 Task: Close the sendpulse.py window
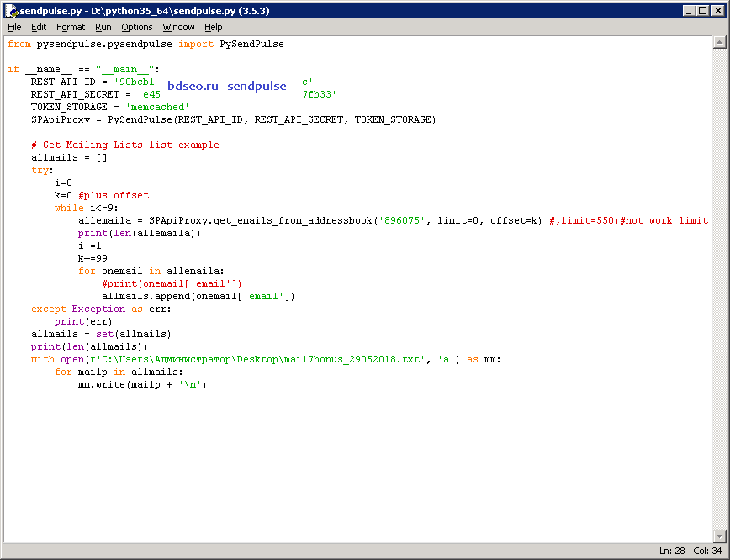[x=718, y=11]
